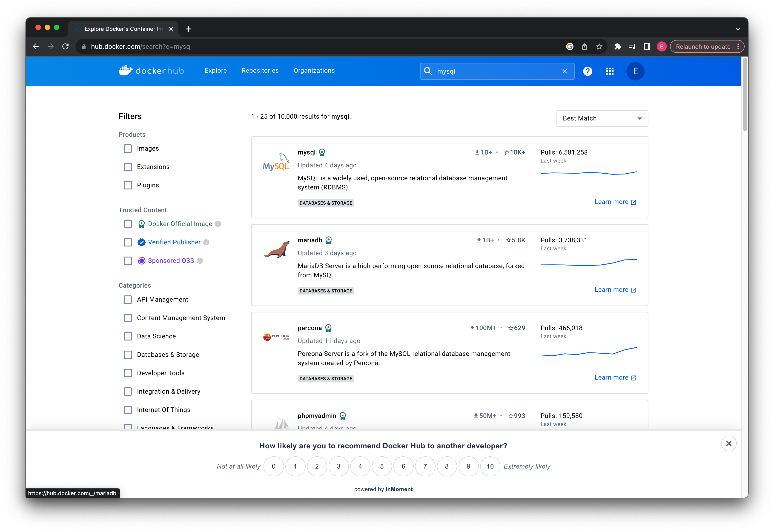Enable Verified Publisher filter
The height and width of the screenshot is (532, 774).
[x=128, y=242]
